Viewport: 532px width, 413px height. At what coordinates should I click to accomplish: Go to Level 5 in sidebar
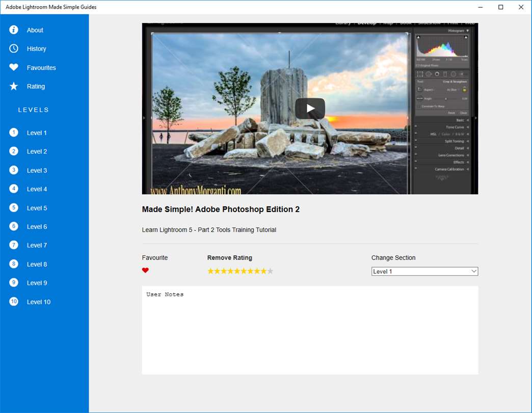(x=37, y=208)
